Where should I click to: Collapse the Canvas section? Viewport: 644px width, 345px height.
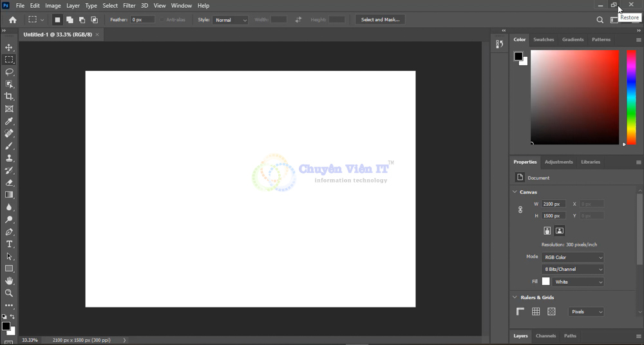(515, 192)
